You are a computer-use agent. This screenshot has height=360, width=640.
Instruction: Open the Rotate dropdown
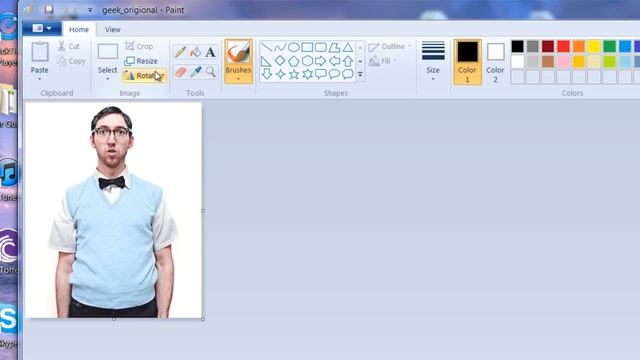[x=144, y=76]
